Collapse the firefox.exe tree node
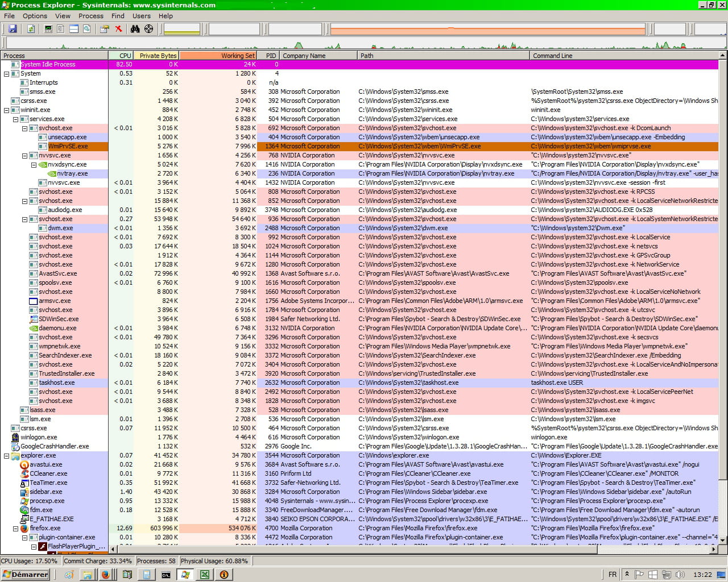Image resolution: width=728 pixels, height=582 pixels. (x=16, y=528)
